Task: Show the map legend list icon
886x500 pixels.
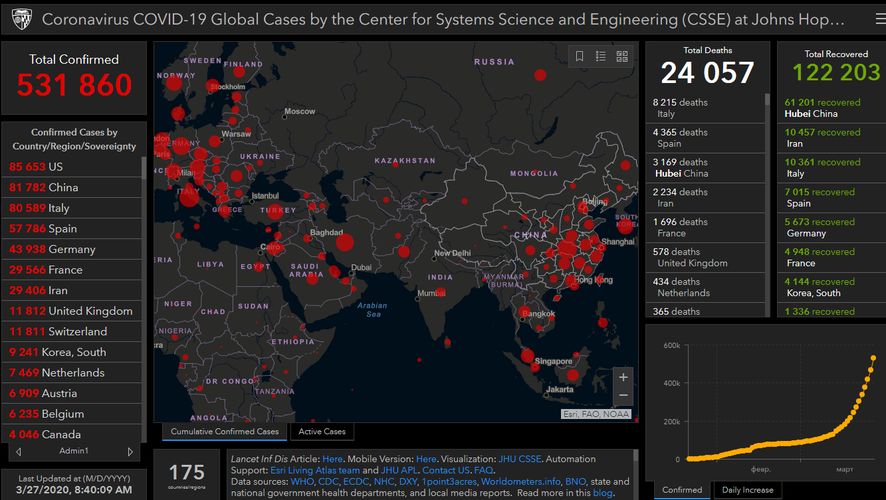Action: [600, 57]
